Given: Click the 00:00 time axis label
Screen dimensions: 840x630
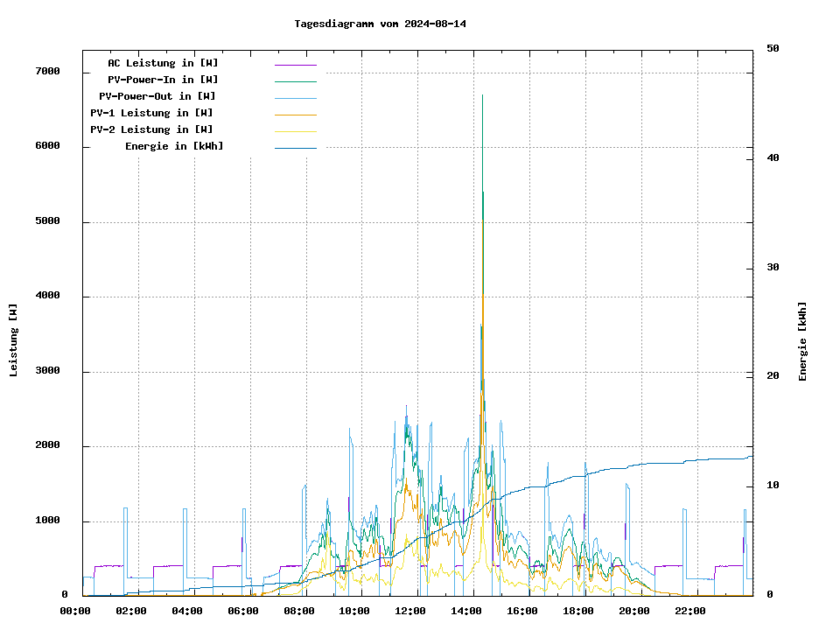Looking at the screenshot, I should point(75,611).
